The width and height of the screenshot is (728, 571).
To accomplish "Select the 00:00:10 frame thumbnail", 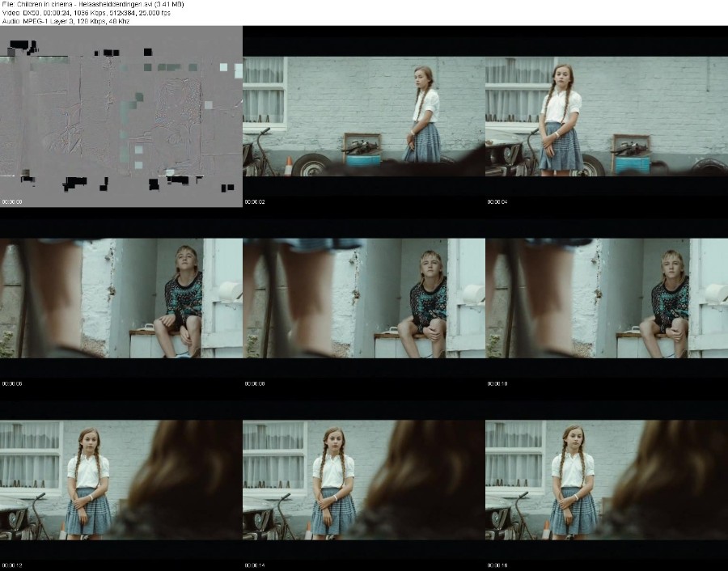I will point(607,298).
